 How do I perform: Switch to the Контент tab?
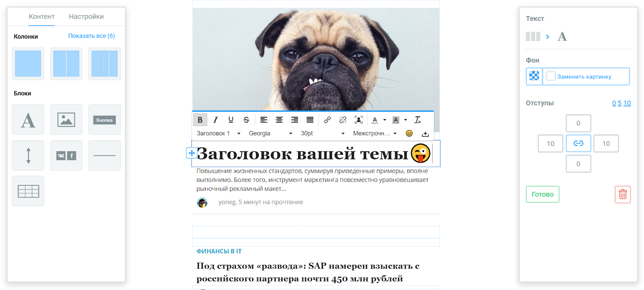pos(41,17)
